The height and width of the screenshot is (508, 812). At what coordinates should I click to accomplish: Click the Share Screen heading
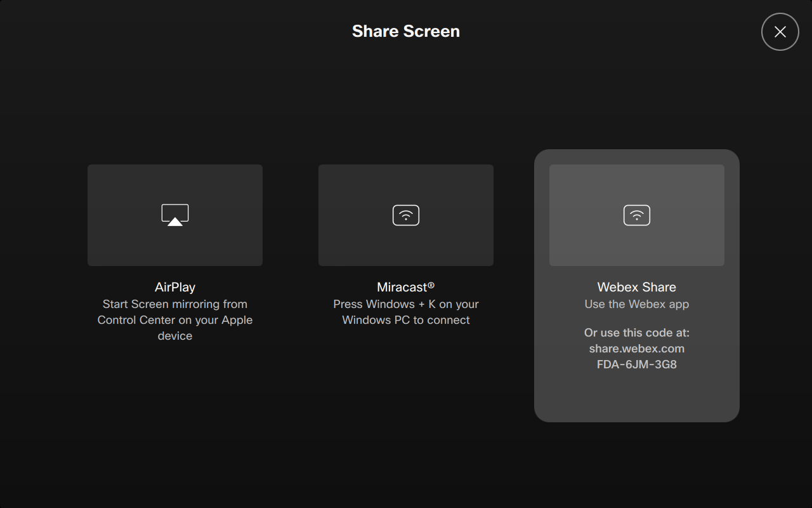[406, 31]
